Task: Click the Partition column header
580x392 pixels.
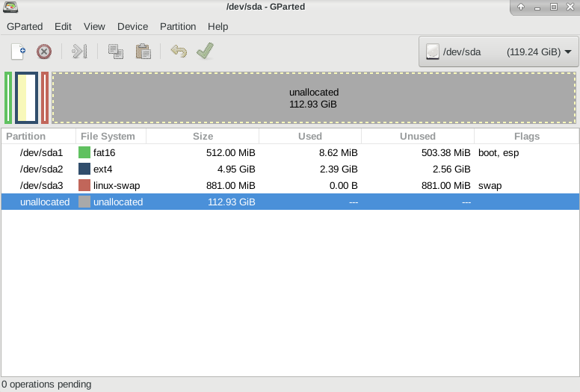Action: 38,137
